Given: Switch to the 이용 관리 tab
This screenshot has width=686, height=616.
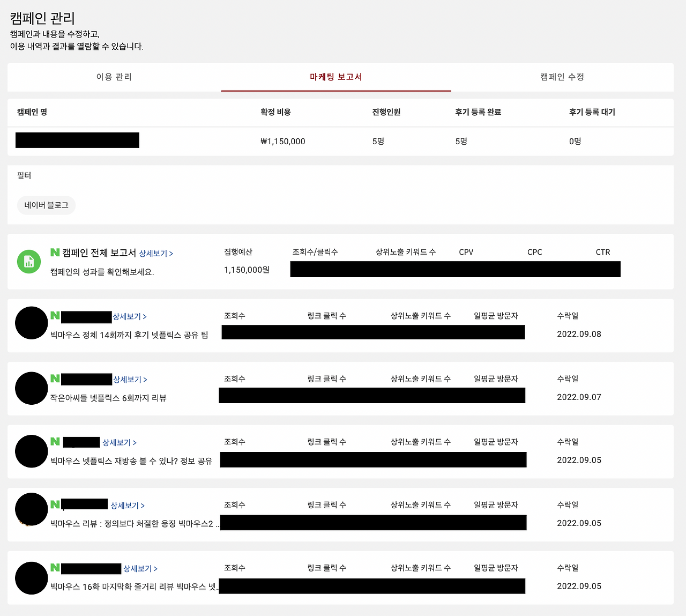Looking at the screenshot, I should 113,77.
